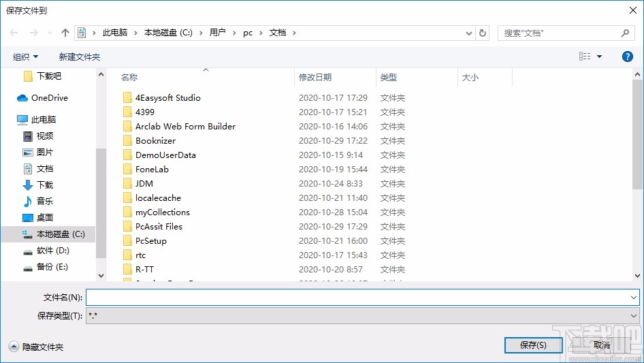Refresh the current folder view
Screen dimensions: 644x363
point(483,33)
